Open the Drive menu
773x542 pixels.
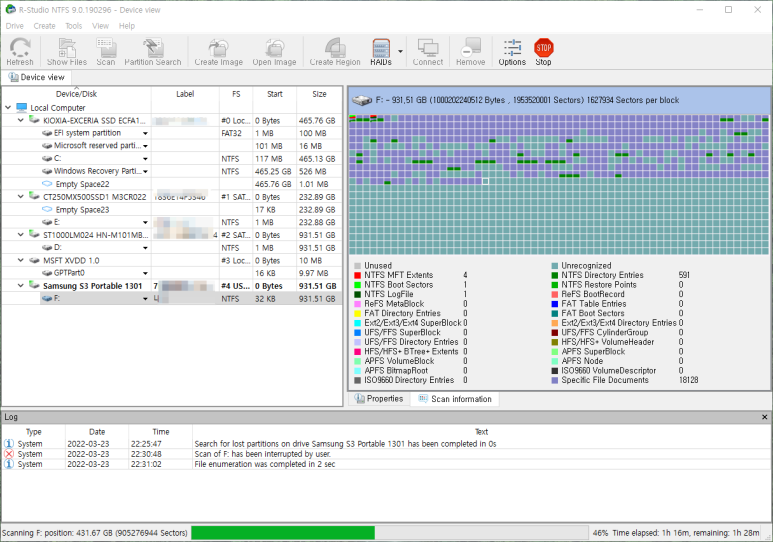point(14,26)
